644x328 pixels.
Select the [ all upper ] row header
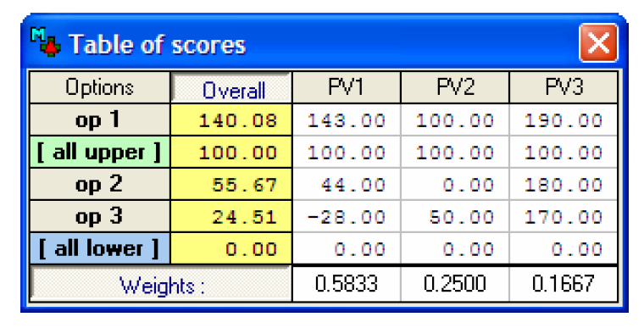(x=100, y=152)
